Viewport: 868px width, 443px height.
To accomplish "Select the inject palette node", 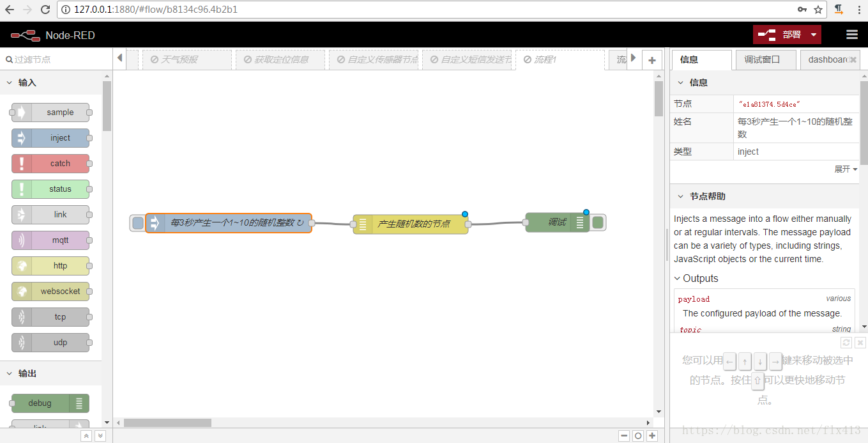I will tap(50, 138).
